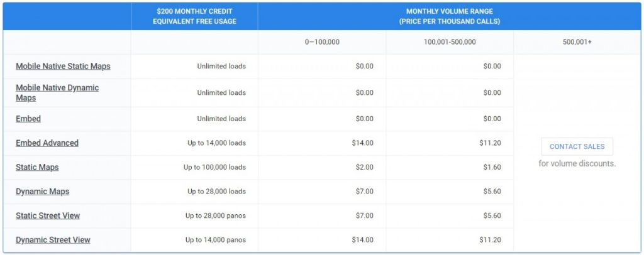This screenshot has width=644, height=255.
Task: Open the Dynamic Street View link
Action: click(53, 240)
